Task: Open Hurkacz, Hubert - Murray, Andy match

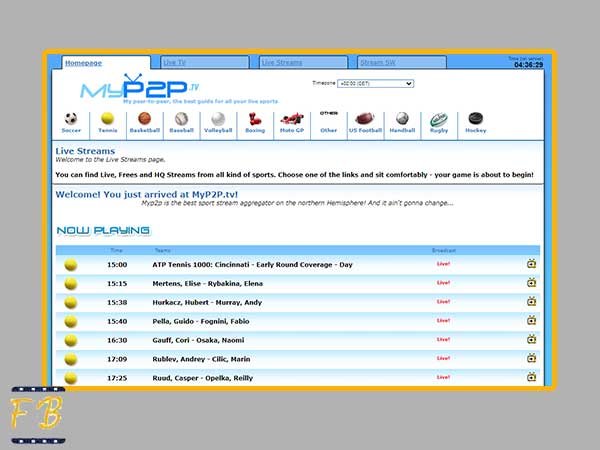Action: coord(207,302)
